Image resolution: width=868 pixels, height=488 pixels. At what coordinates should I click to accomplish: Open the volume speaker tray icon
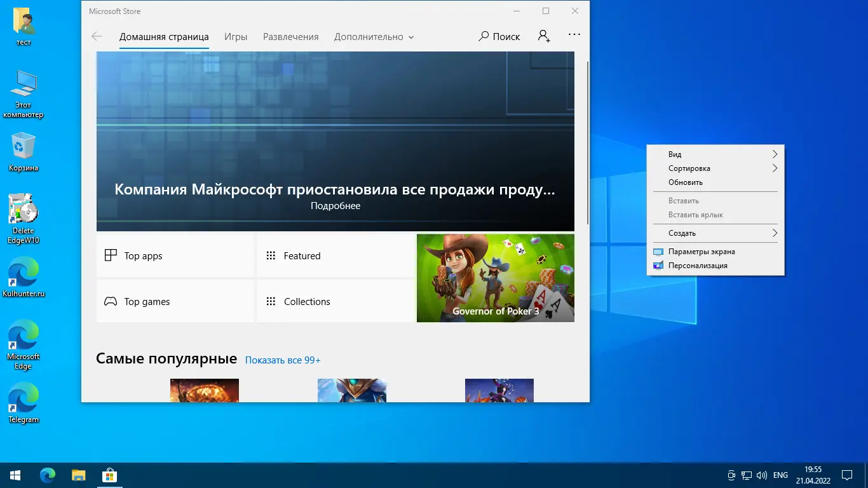[x=763, y=475]
